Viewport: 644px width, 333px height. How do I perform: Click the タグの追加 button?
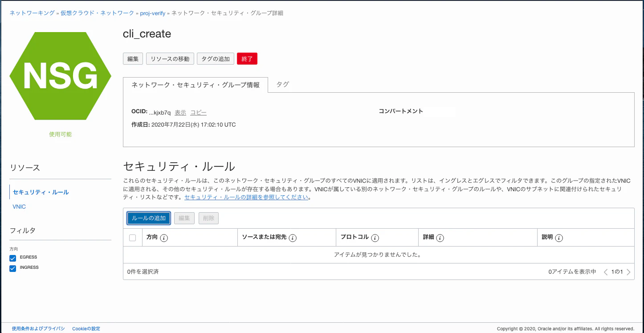pos(216,59)
